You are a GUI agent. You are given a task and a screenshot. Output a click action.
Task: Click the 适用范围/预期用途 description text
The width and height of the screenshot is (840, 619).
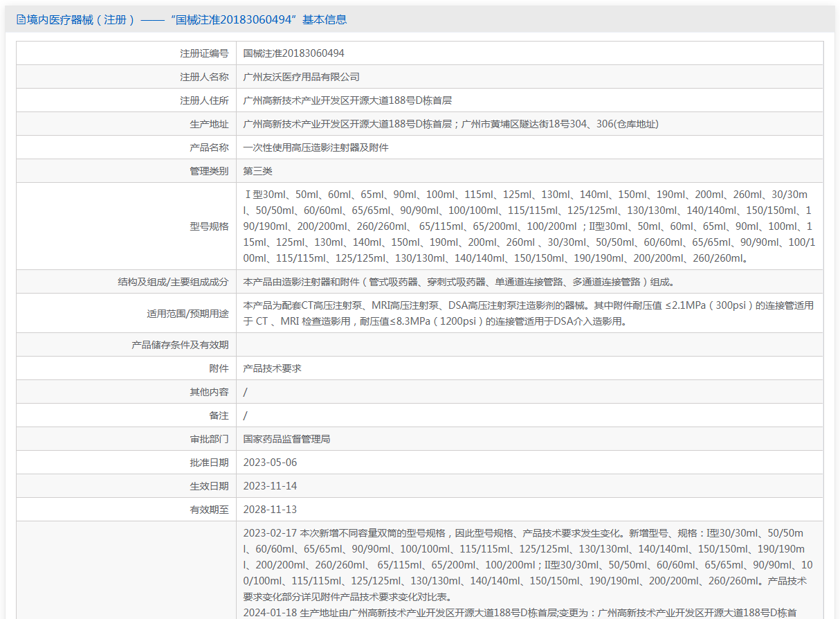(528, 313)
